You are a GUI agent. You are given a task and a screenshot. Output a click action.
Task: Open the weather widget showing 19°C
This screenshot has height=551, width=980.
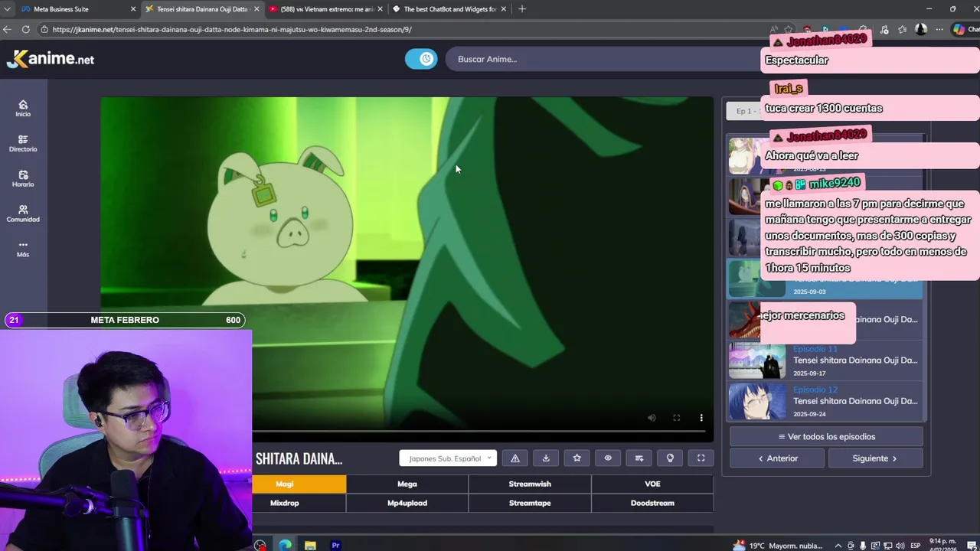tap(778, 546)
